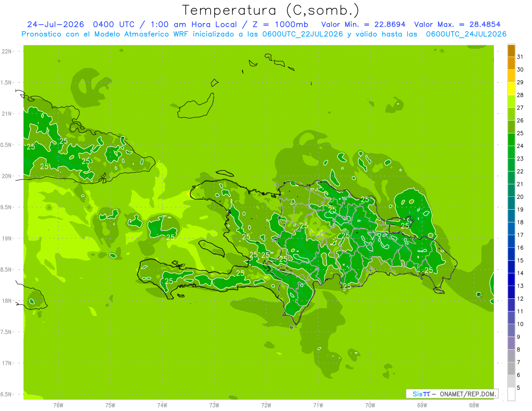The image size is (532, 411).
Task: Click legend value '15' on the color scale
Action: 520,261
